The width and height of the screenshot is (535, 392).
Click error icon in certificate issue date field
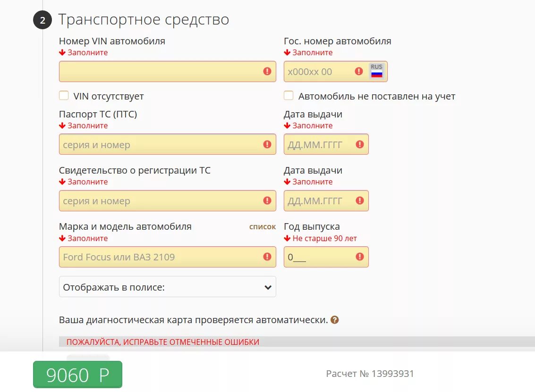click(x=360, y=200)
